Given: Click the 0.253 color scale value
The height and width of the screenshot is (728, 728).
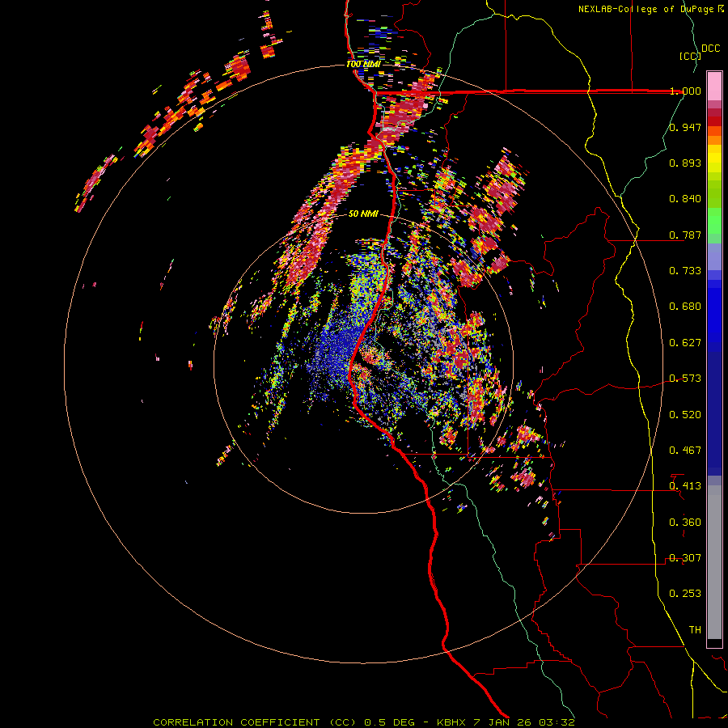Looking at the screenshot, I should click(x=685, y=594).
